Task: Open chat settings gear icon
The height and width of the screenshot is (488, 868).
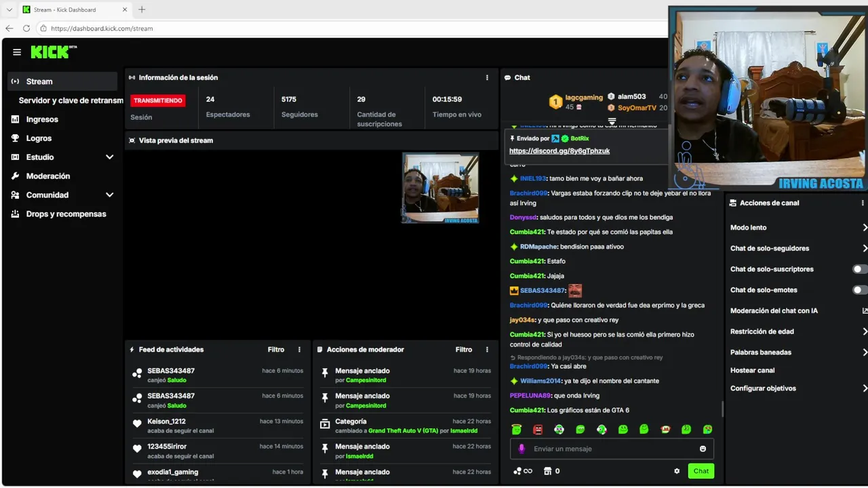Action: [677, 471]
